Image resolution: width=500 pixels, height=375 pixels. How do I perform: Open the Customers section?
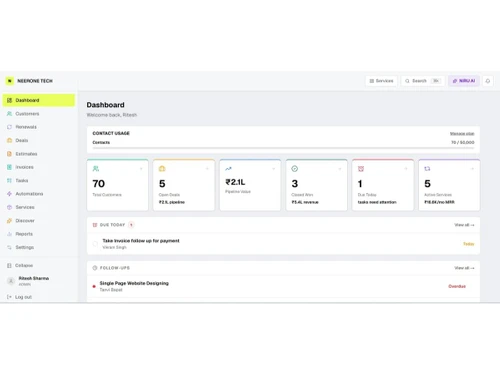[x=39, y=114]
